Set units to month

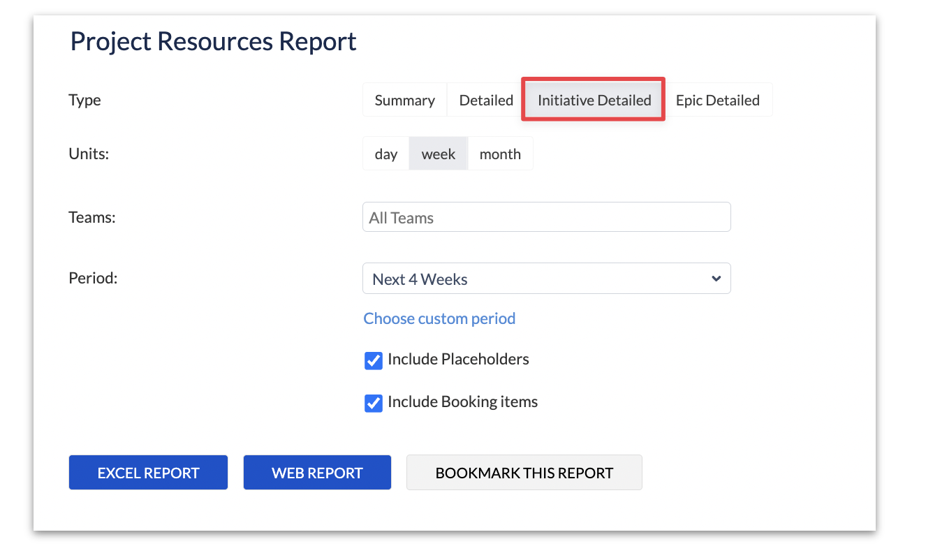pos(500,154)
